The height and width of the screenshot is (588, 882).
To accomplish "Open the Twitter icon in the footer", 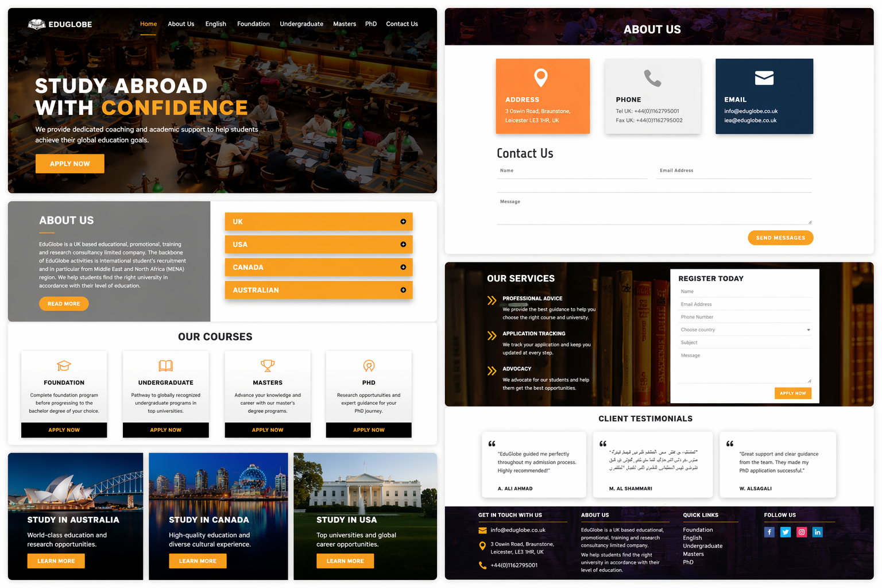I will 785,532.
